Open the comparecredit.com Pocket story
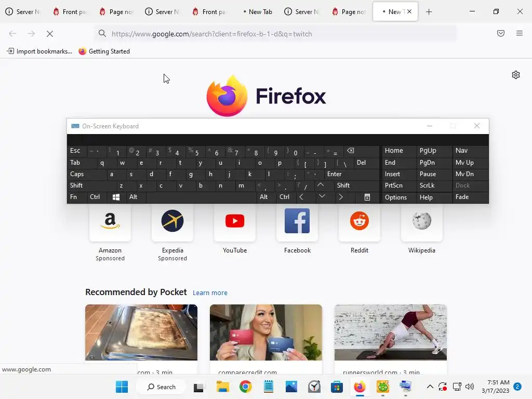The height and width of the screenshot is (399, 532). click(x=266, y=339)
